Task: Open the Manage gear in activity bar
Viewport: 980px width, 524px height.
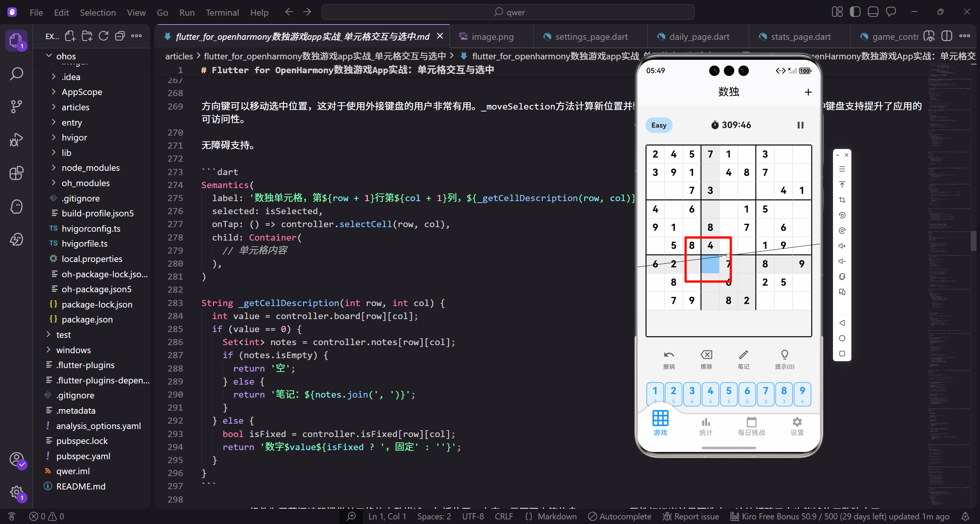Action: (16, 492)
